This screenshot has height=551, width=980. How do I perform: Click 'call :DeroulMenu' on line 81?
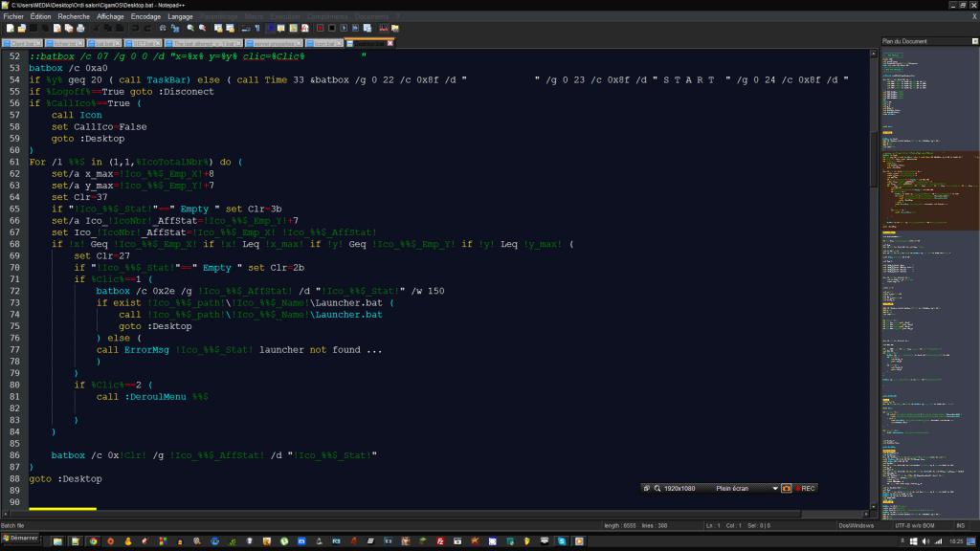click(142, 397)
